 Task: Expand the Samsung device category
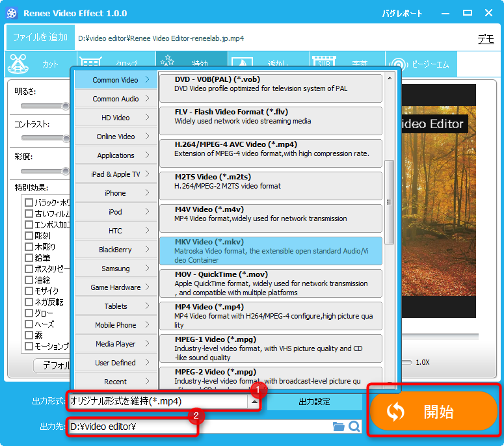[x=116, y=269]
